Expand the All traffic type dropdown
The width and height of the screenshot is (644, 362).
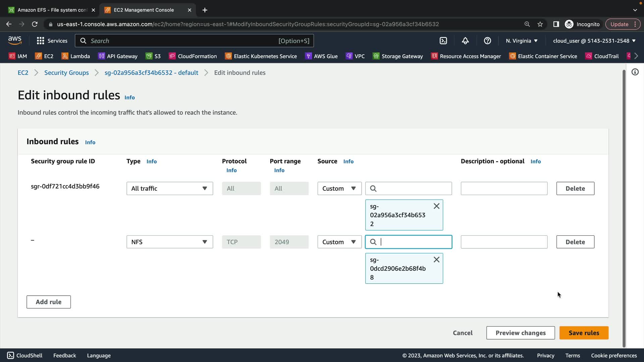[169, 188]
